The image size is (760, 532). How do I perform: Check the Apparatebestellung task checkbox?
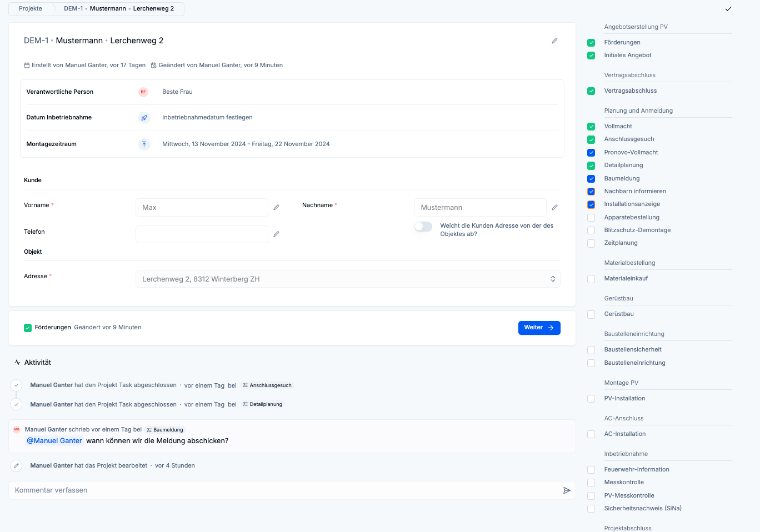591,218
